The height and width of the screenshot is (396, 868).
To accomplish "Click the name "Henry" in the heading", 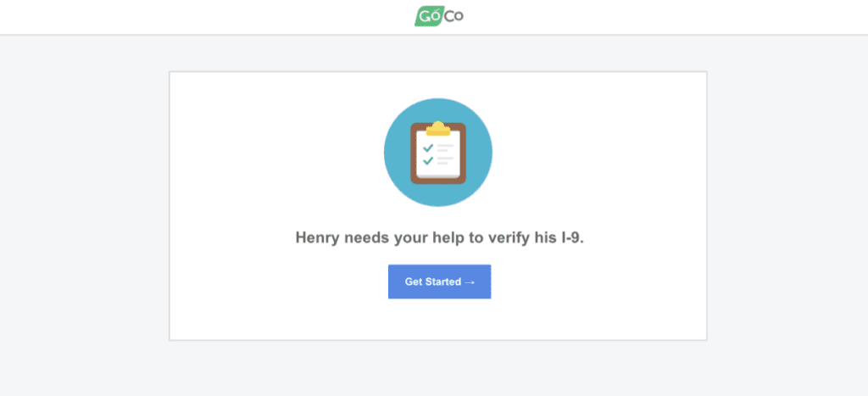I will point(317,237).
